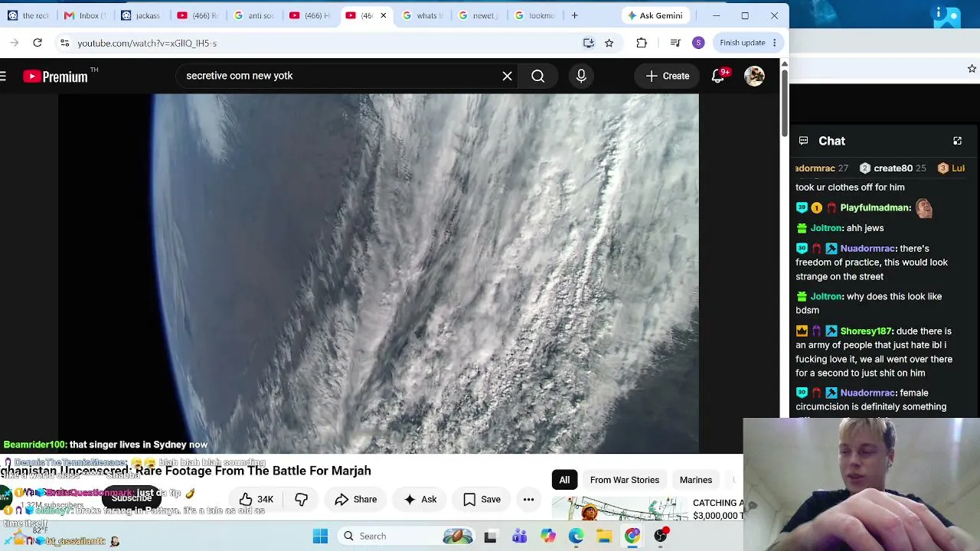The width and height of the screenshot is (980, 551).
Task: Select the Marines filter chip
Action: tap(696, 480)
